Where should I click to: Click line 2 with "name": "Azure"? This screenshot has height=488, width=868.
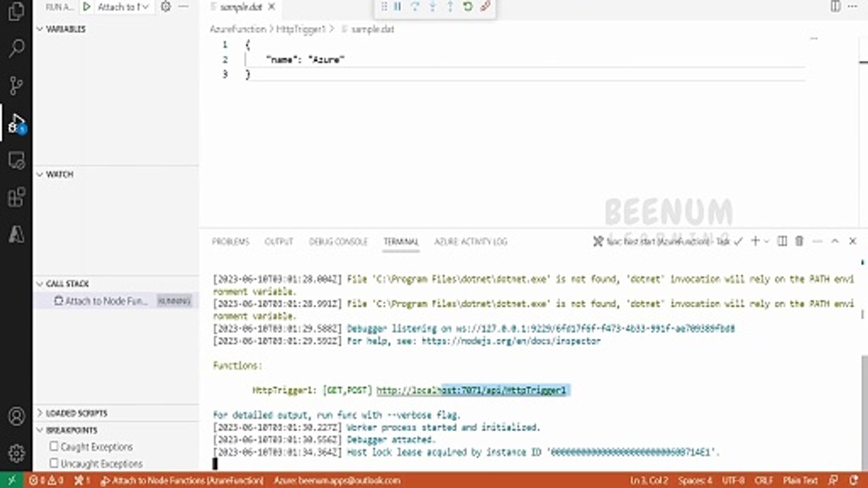tap(305, 60)
